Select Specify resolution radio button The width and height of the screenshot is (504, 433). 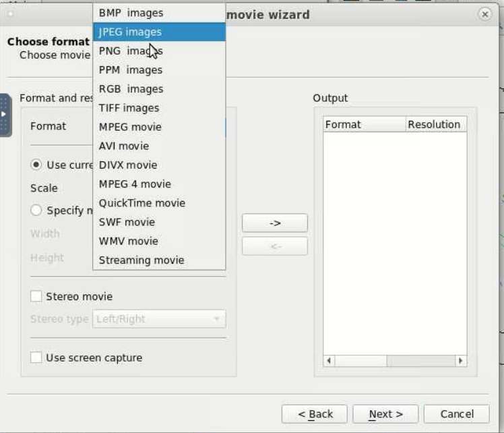coord(36,210)
